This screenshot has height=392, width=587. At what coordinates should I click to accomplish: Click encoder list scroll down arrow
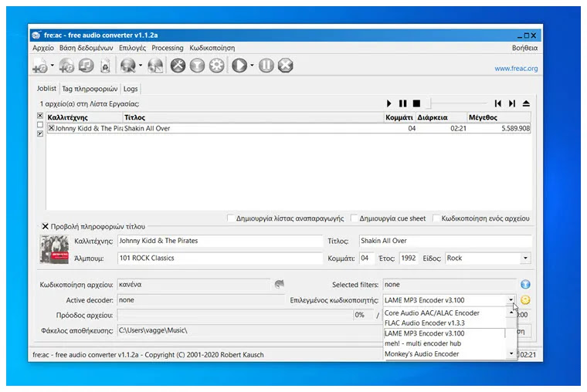(x=511, y=353)
